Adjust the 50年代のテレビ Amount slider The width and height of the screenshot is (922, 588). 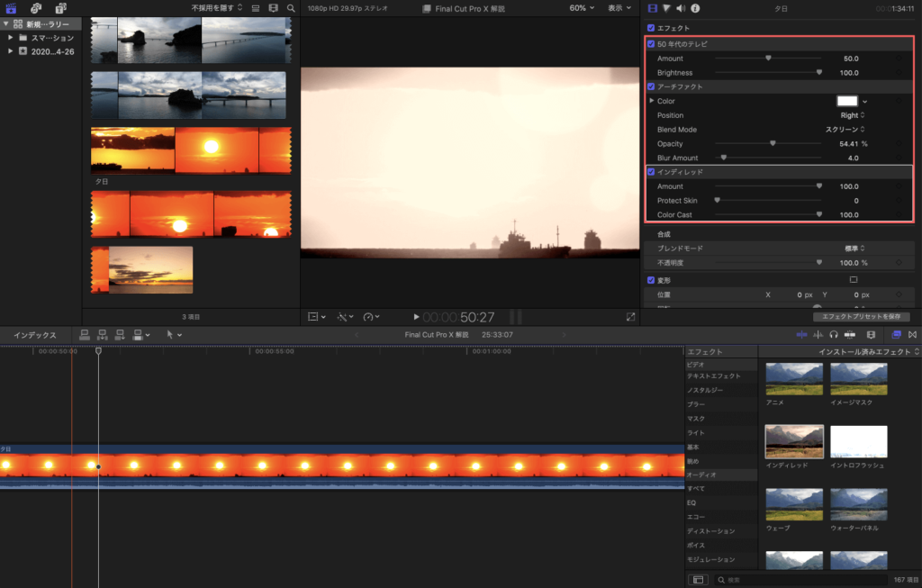[768, 59]
